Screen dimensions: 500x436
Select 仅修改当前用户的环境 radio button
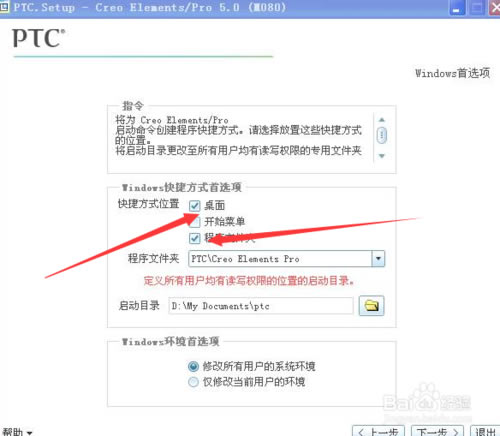tap(193, 382)
